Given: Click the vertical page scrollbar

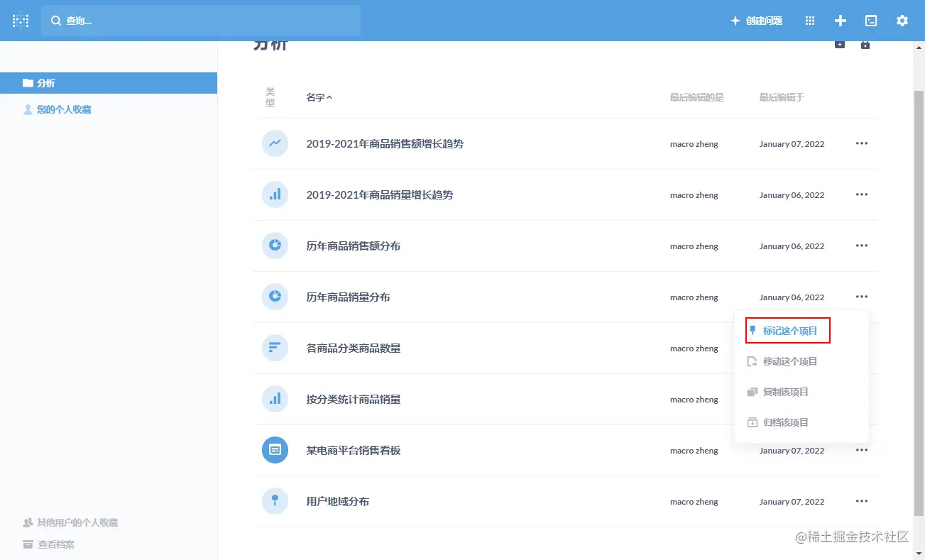Looking at the screenshot, I should (x=919, y=302).
